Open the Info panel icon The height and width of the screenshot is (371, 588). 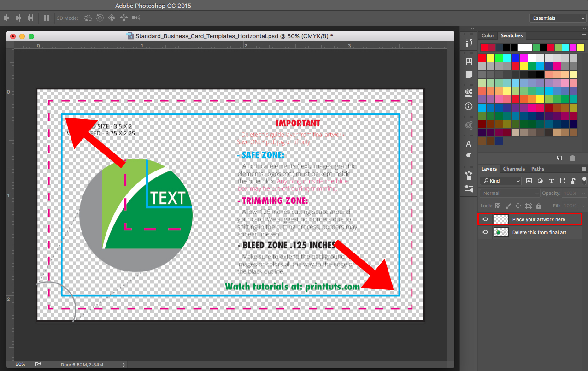469,106
